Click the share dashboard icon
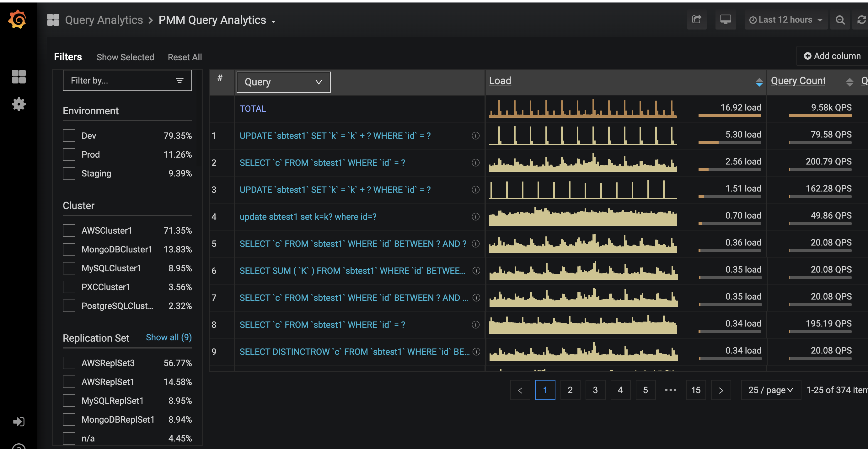This screenshot has height=449, width=868. [696, 20]
